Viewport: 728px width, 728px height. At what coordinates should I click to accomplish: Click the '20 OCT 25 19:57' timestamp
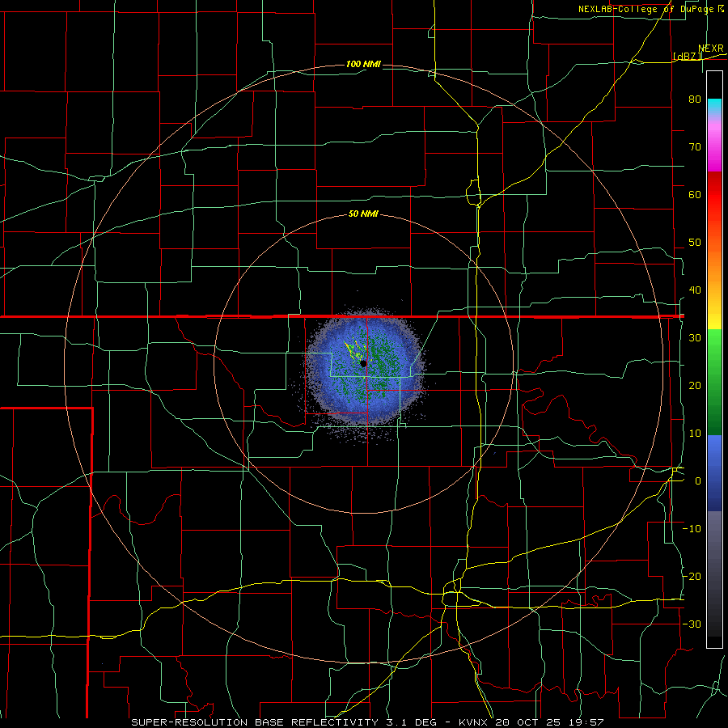coord(550,722)
